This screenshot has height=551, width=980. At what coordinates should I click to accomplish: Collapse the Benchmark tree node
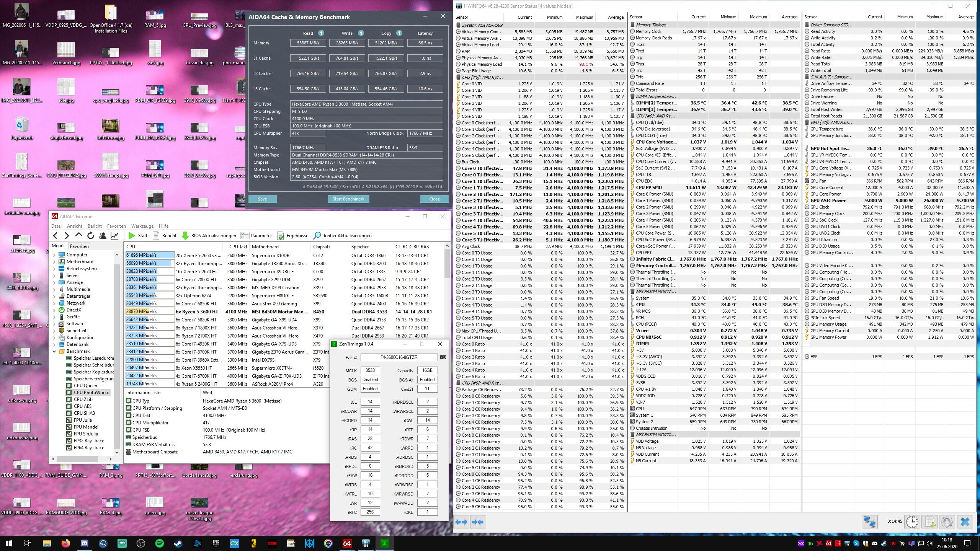click(x=54, y=351)
